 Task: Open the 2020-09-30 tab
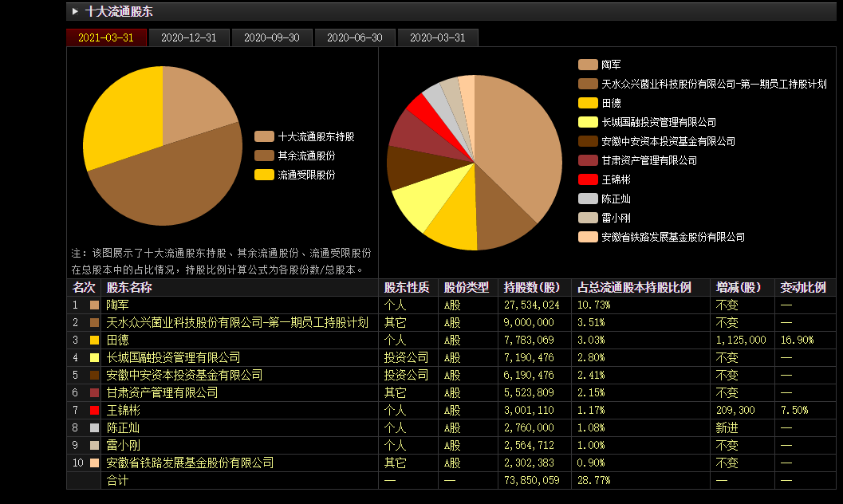[271, 37]
